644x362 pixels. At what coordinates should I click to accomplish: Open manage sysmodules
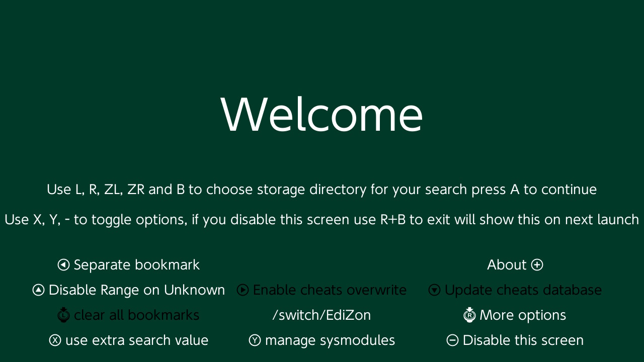322,340
